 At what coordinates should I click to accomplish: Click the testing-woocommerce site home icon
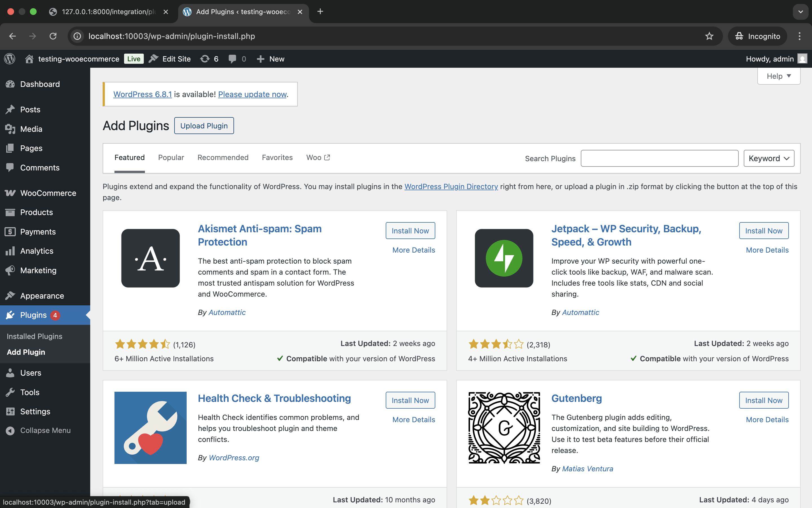(29, 59)
